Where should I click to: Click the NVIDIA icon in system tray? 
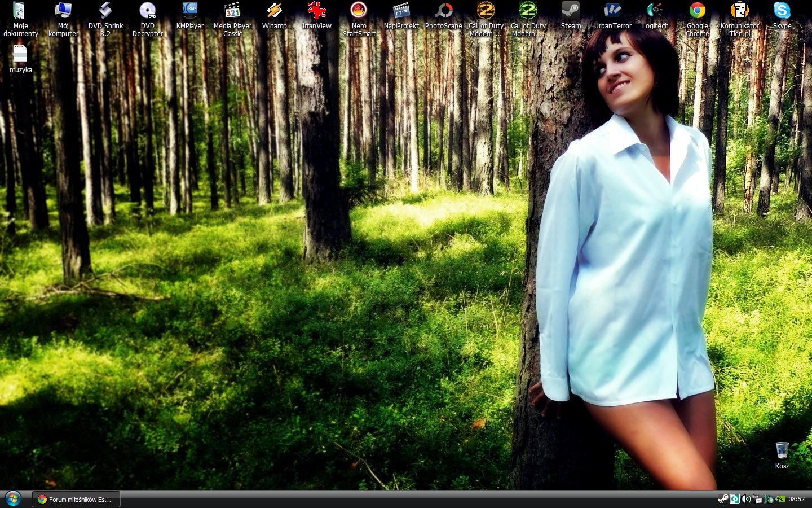click(x=780, y=499)
